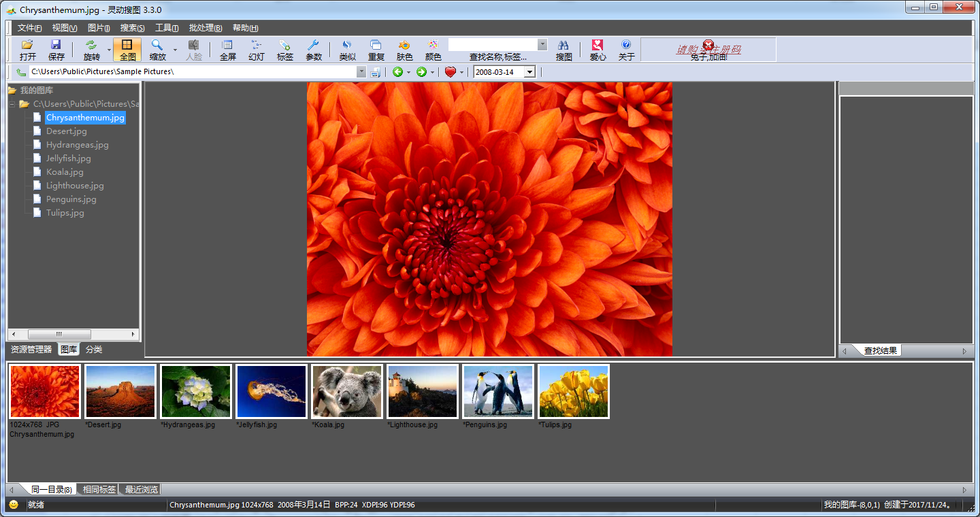Switch to the 最近浏览 tab

tap(142, 489)
